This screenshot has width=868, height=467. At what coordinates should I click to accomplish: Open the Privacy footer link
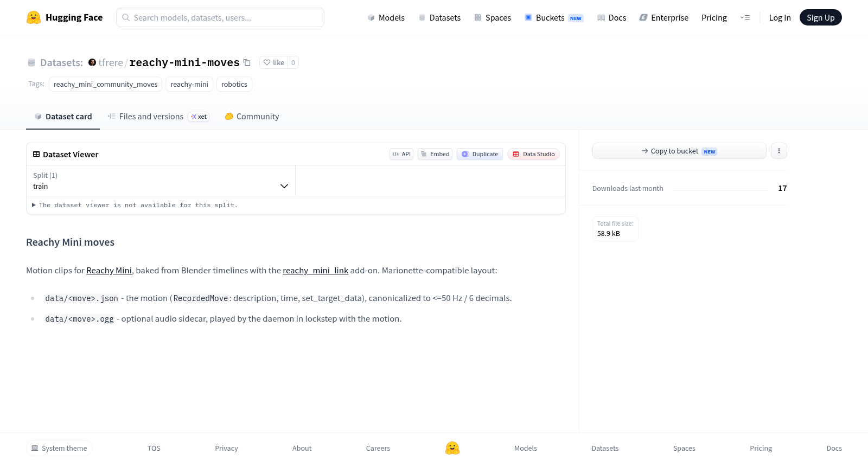226,448
